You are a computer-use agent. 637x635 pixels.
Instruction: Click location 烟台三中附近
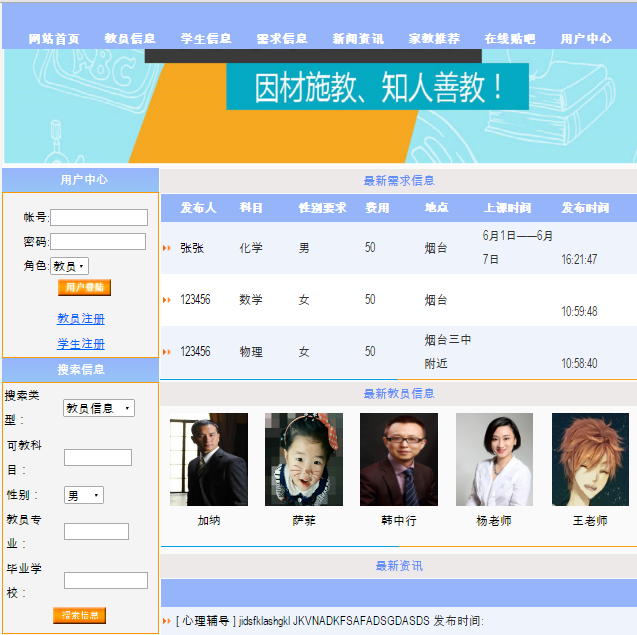(448, 351)
